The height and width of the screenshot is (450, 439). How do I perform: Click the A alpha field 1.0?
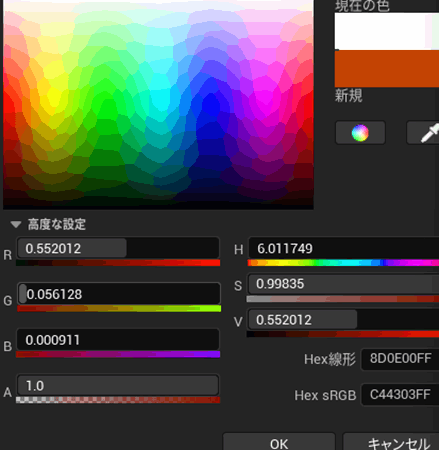coord(118,385)
